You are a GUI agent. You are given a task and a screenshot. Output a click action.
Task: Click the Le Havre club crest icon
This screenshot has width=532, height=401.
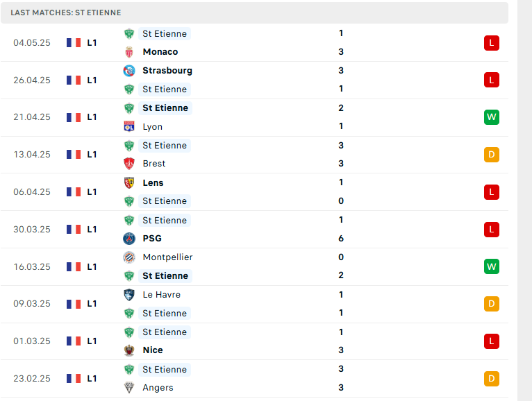tap(129, 295)
